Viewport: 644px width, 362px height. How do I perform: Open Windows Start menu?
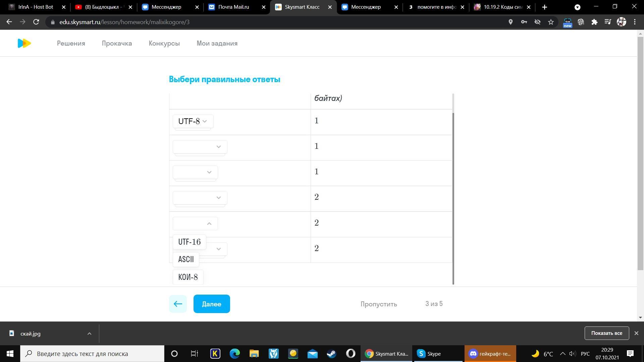pyautogui.click(x=10, y=354)
